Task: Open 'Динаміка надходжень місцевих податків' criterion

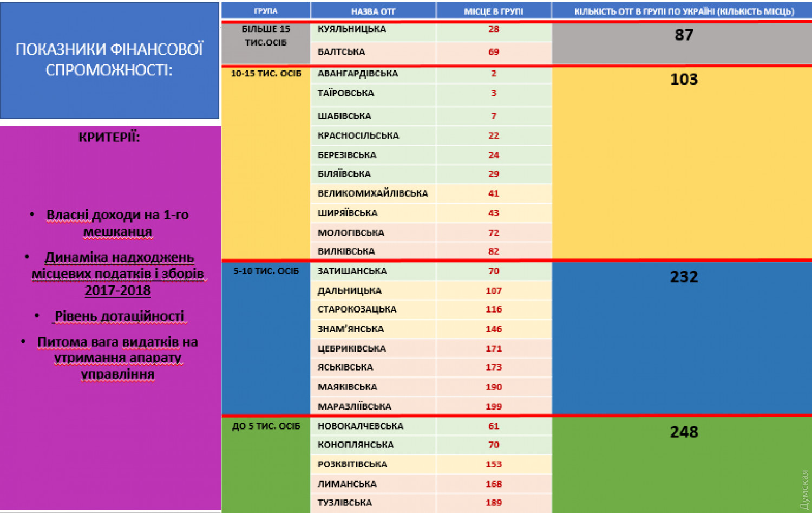Action: coord(118,274)
